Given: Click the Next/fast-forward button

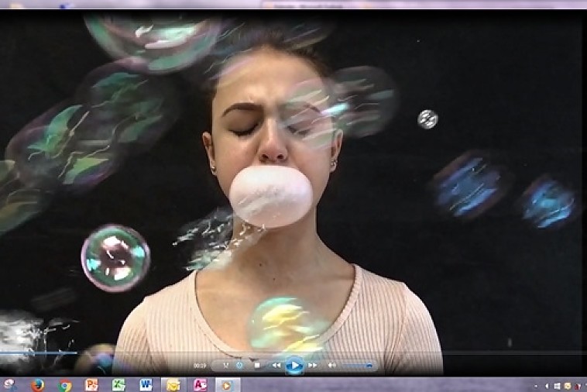Looking at the screenshot, I should pos(313,365).
